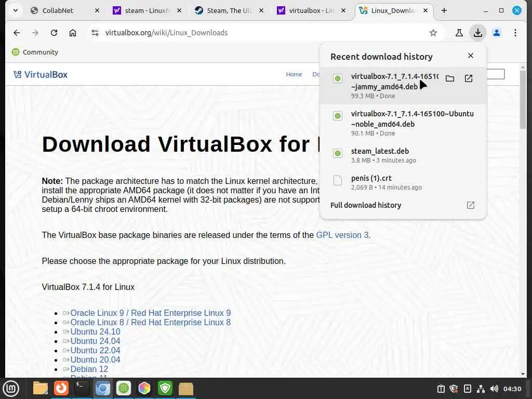View site information icon in address bar
This screenshot has width=532, height=399.
[95, 33]
